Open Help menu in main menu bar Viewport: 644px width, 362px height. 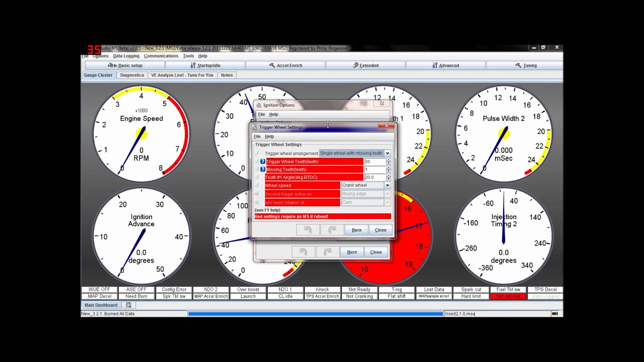coord(203,56)
